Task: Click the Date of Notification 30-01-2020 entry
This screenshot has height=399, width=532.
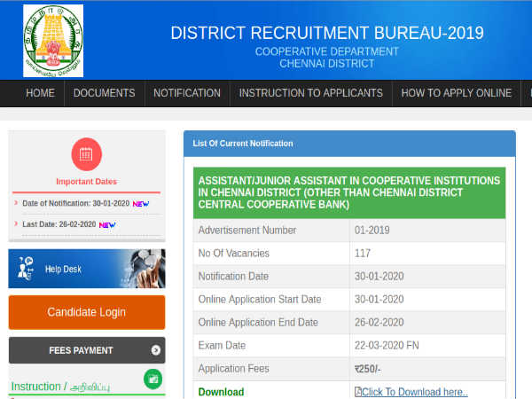Action: click(76, 203)
